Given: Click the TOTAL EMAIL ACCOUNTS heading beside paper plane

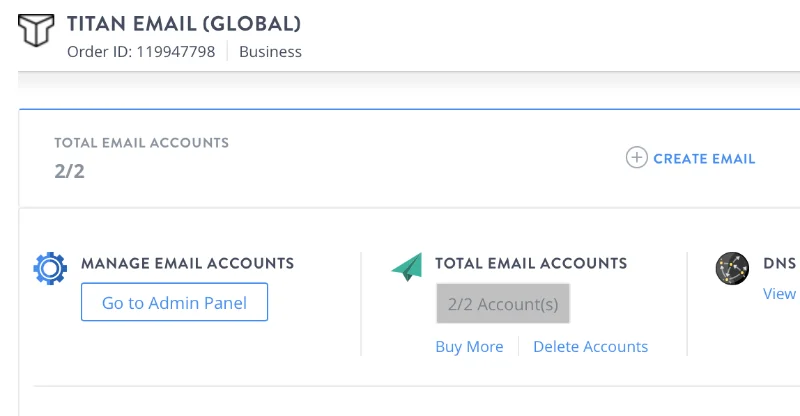Looking at the screenshot, I should 531,263.
